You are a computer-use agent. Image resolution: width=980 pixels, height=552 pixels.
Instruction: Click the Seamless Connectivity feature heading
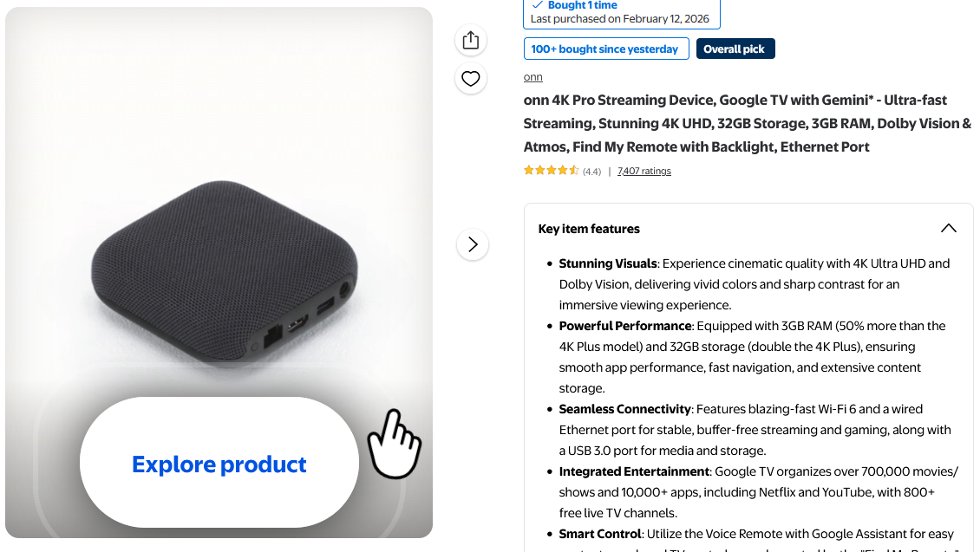coord(624,409)
